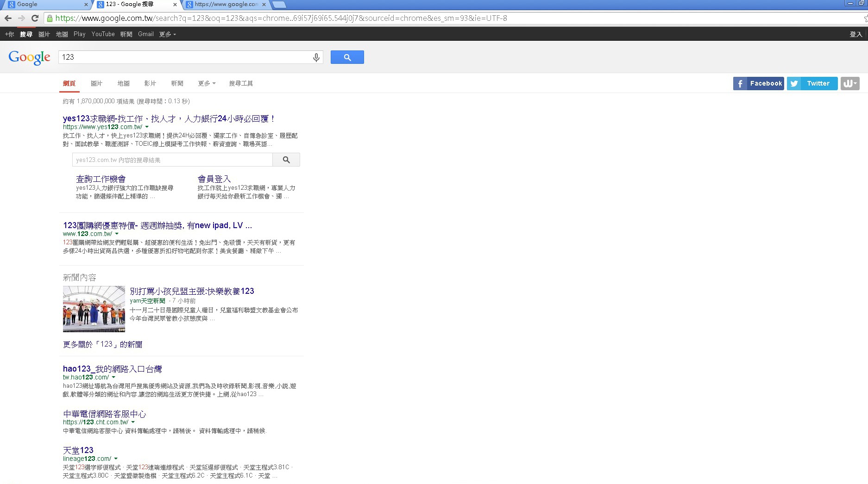This screenshot has width=868, height=484.
Task: Open '更多關於「123」的新聞' link
Action: (x=103, y=344)
